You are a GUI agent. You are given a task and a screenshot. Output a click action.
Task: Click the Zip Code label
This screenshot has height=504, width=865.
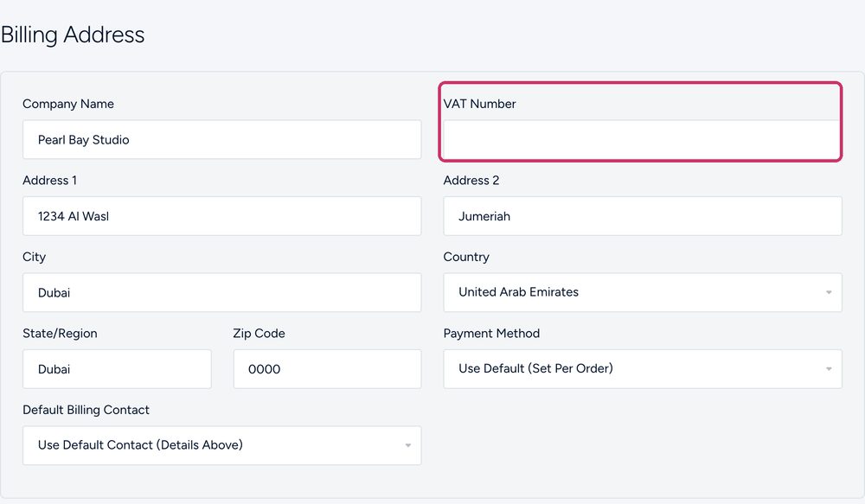point(259,334)
